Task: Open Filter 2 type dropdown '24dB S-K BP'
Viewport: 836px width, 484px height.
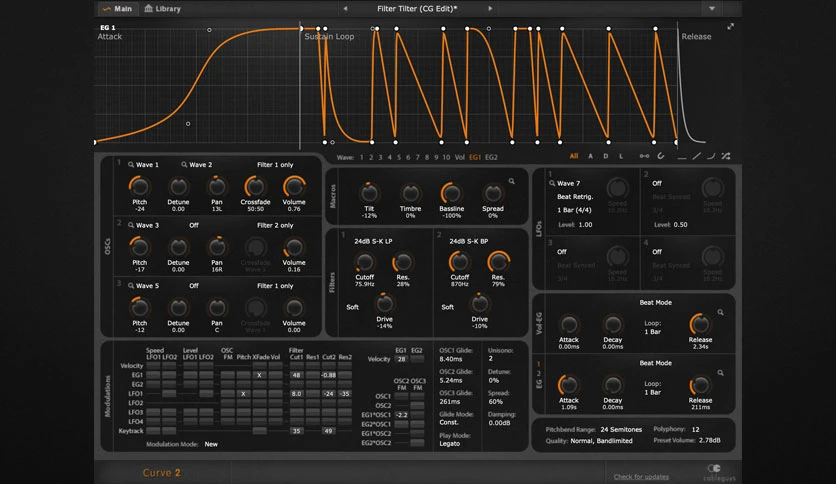Action: pyautogui.click(x=469, y=241)
